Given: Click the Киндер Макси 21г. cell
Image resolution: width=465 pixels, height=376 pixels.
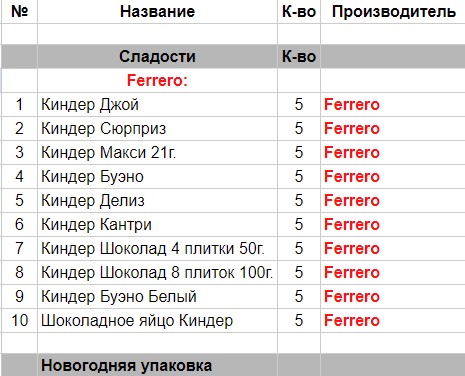Looking at the screenshot, I should click(x=157, y=152).
